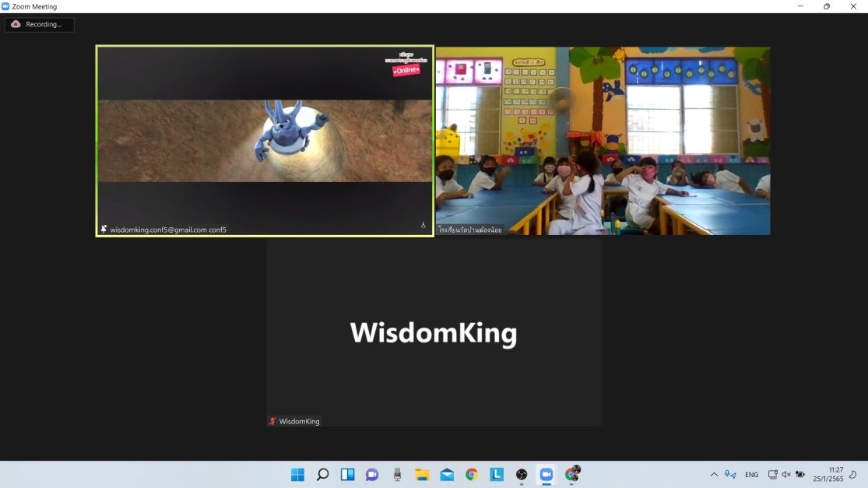Minimize the Zoom Meeting window
This screenshot has height=488, width=868.
800,7
